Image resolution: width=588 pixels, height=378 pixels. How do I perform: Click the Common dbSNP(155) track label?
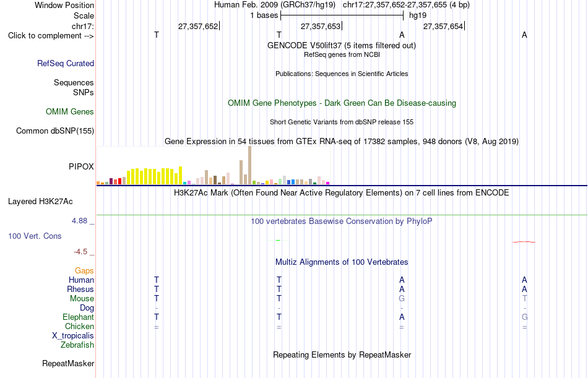tap(55, 131)
